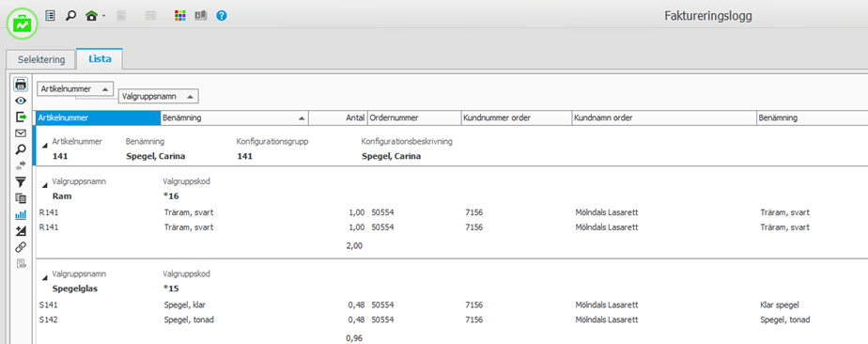
Task: Select the first R141 Träram, svart row
Action: (452, 212)
